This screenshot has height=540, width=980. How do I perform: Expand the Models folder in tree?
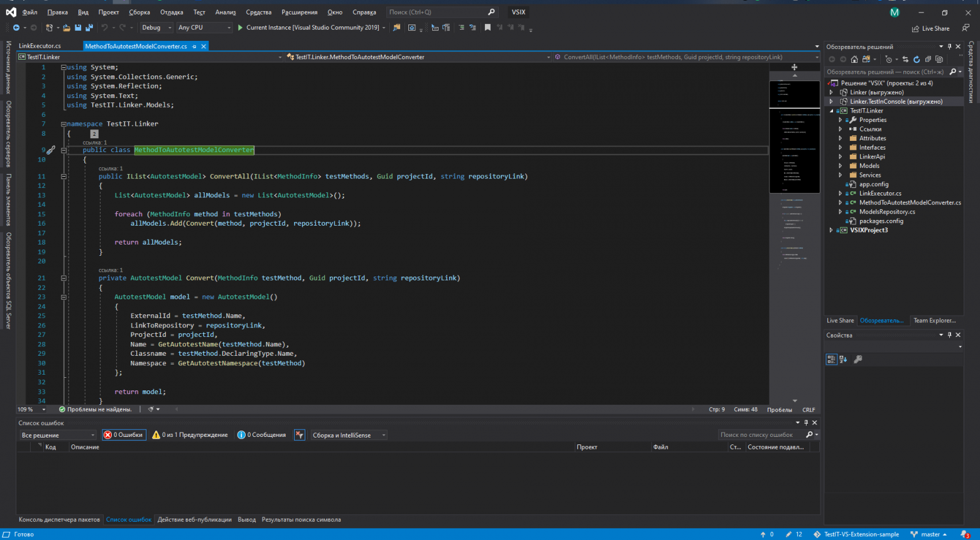click(841, 166)
